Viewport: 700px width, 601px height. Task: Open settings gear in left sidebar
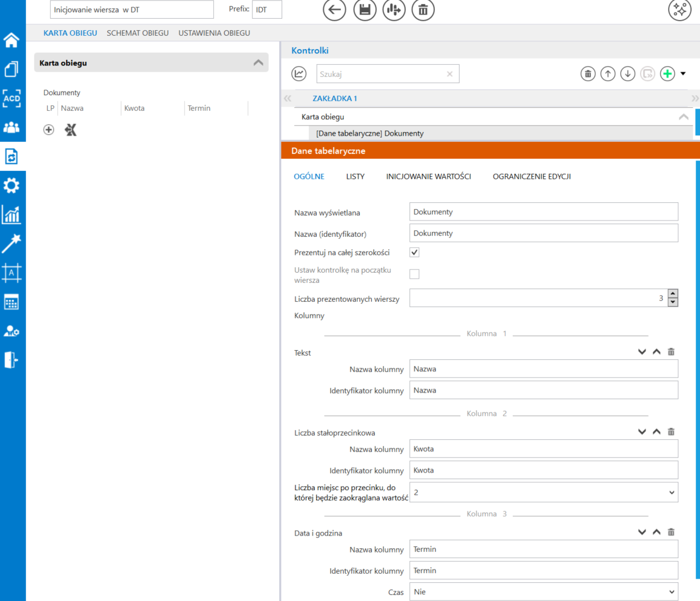(12, 186)
